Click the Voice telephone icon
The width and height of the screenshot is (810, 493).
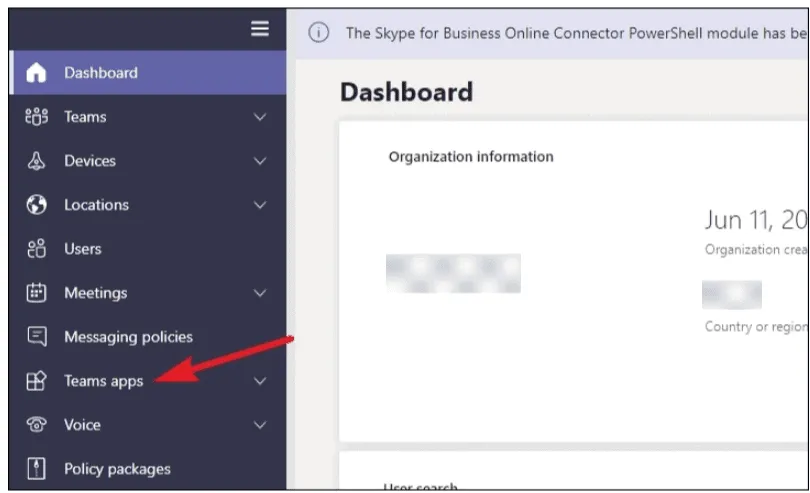coord(36,425)
